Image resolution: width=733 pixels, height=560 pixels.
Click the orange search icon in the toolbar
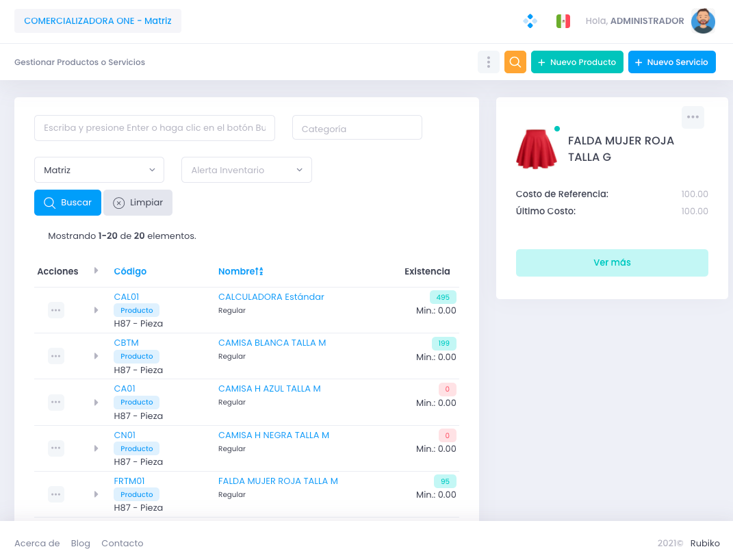(x=515, y=62)
